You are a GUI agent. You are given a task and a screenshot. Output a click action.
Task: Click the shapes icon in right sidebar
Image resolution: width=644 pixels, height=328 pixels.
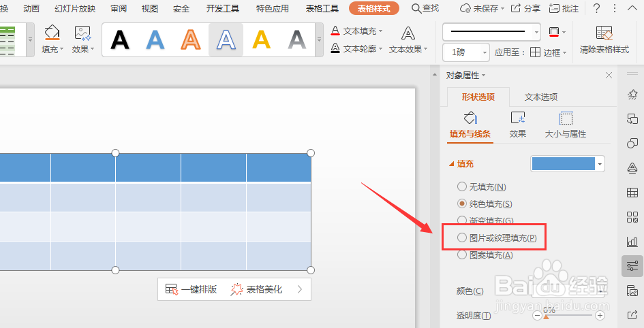point(632,143)
